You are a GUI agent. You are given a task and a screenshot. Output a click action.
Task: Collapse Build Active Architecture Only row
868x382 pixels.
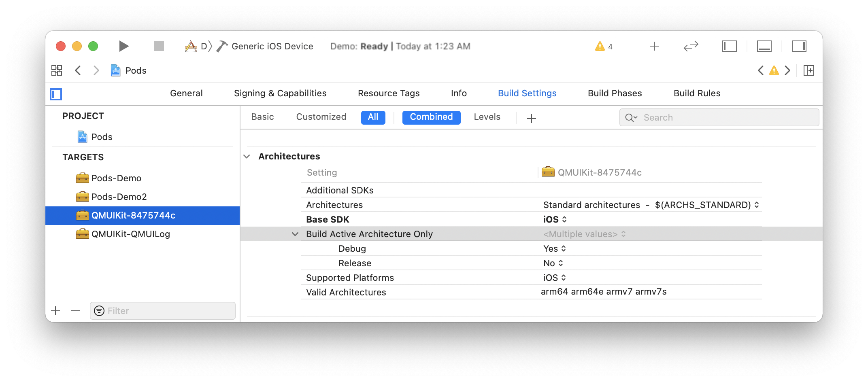pos(296,234)
